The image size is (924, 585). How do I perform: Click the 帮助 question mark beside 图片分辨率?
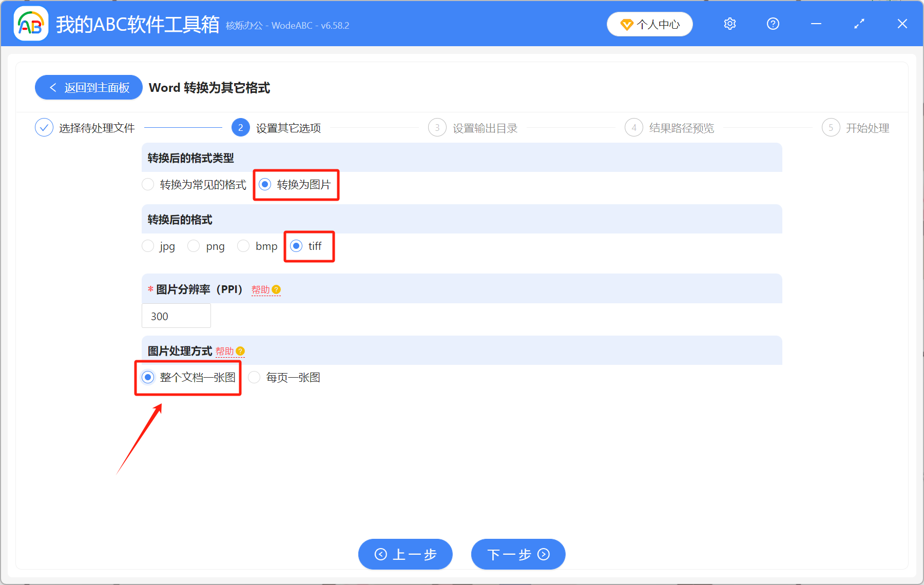pyautogui.click(x=277, y=290)
